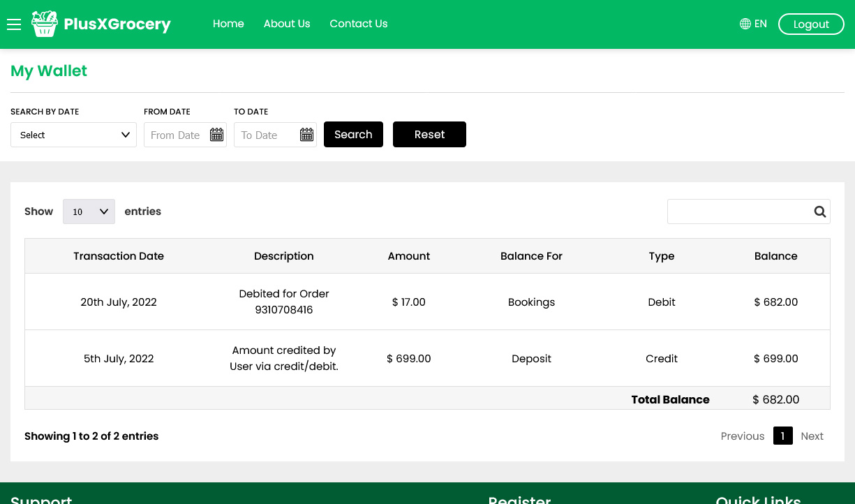Image resolution: width=855 pixels, height=504 pixels.
Task: Click the Credit type cell
Action: pos(662,359)
